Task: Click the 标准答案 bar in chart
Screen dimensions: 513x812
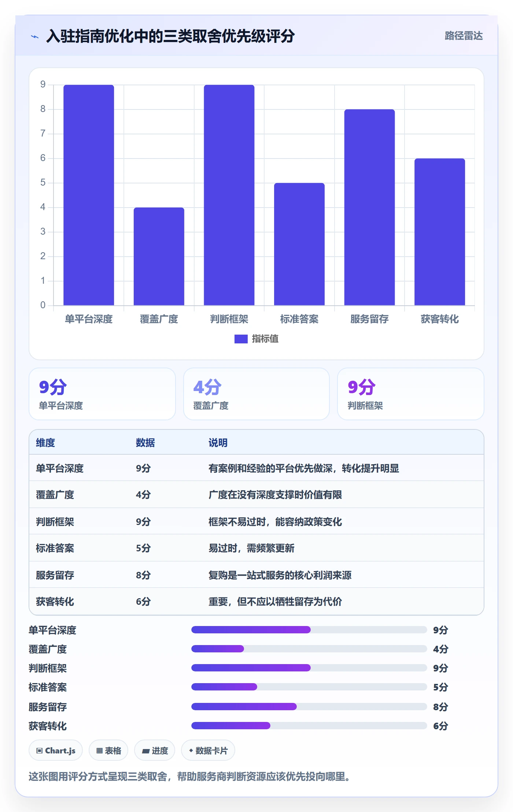Action: click(299, 244)
